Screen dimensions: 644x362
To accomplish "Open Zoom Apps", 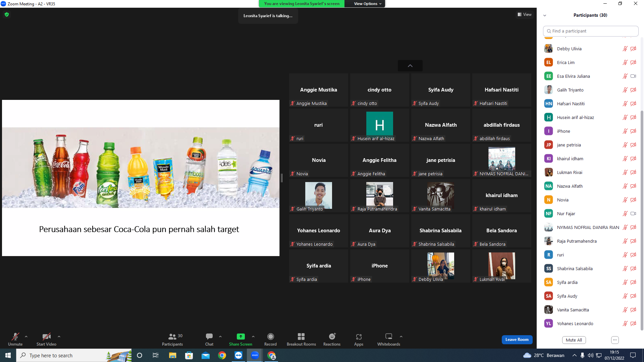I will click(x=359, y=339).
